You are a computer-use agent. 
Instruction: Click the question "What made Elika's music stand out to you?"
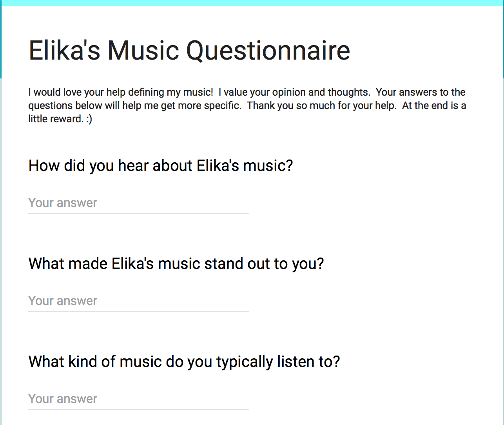(176, 264)
